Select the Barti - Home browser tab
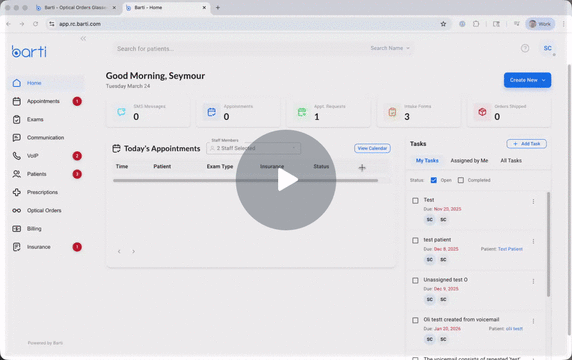This screenshot has height=360, width=572. [x=166, y=7]
